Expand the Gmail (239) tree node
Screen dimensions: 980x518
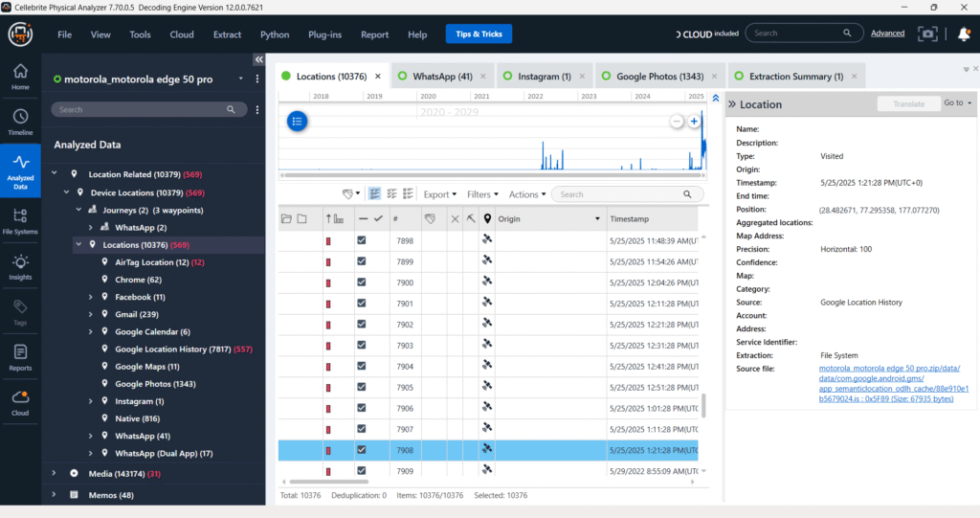point(91,314)
